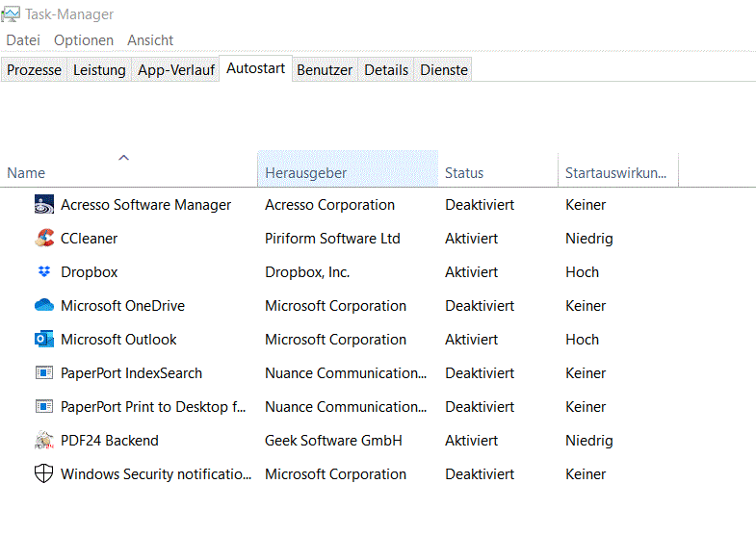The width and height of the screenshot is (756, 535).
Task: Open the Optionen menu
Action: pyautogui.click(x=84, y=40)
